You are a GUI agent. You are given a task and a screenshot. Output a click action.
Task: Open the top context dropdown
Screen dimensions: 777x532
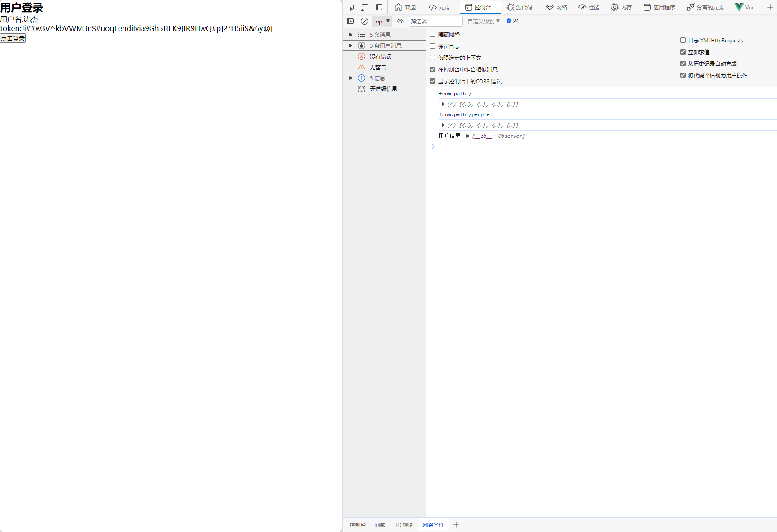pyautogui.click(x=382, y=21)
